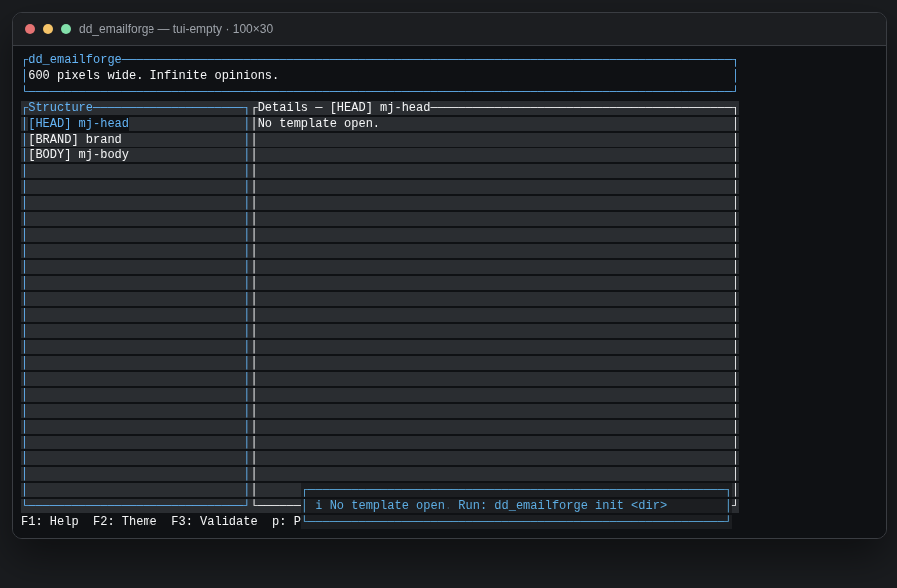Run validation via the F3: Validate shortcut

[x=214, y=521]
